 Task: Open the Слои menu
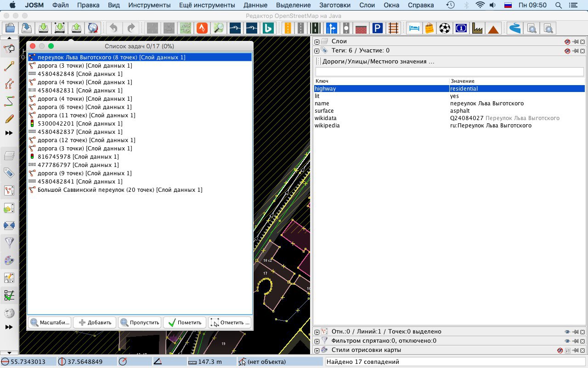point(367,5)
